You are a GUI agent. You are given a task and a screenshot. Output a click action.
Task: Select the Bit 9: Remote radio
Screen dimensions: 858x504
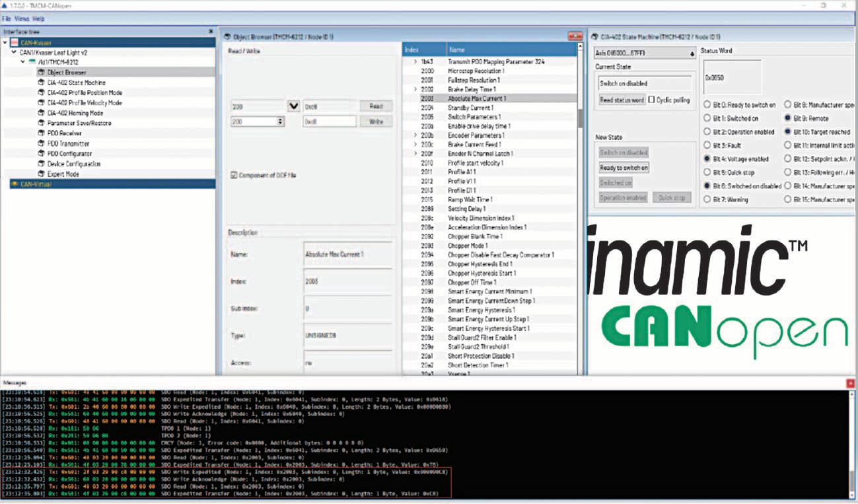pos(788,119)
